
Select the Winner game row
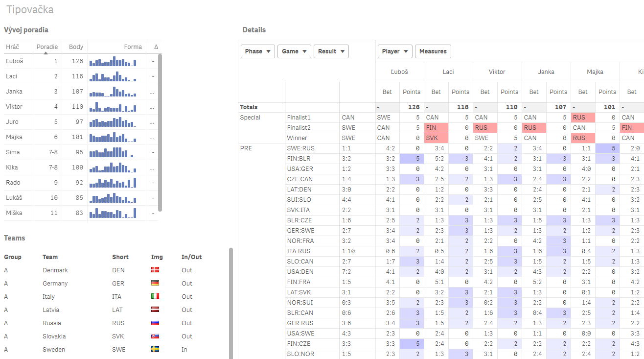point(312,138)
